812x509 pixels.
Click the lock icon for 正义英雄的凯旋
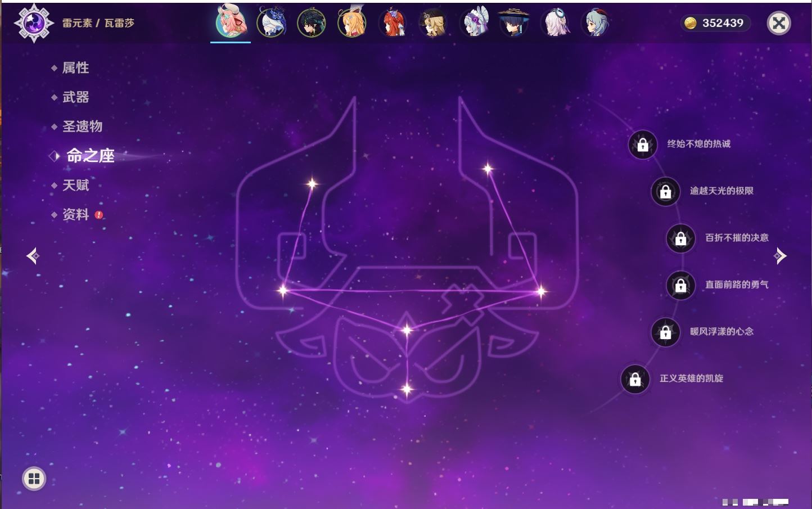pos(635,379)
